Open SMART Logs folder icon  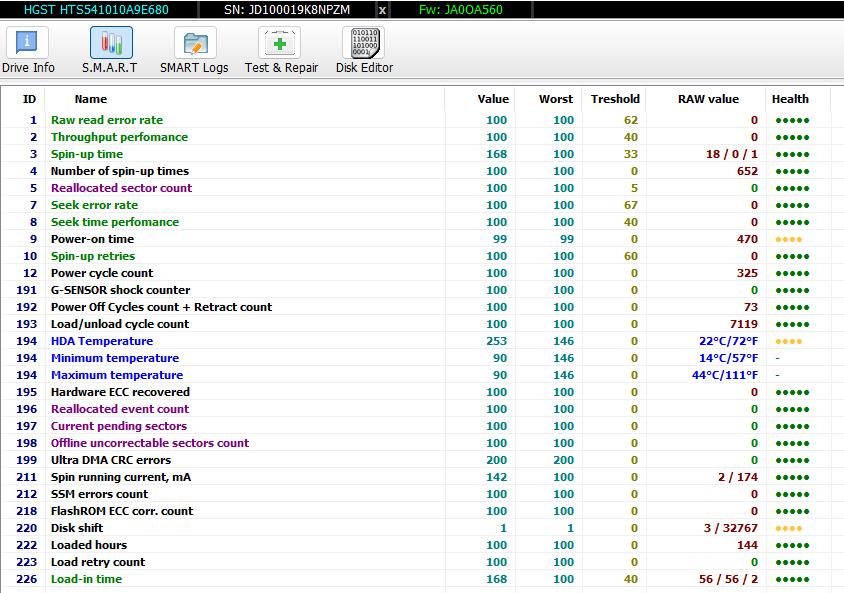click(195, 43)
